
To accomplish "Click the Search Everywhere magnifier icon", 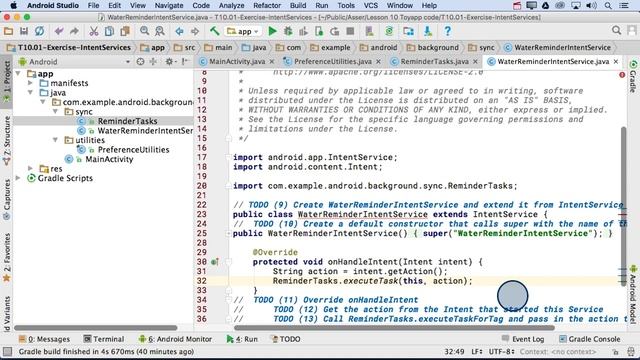I will pyautogui.click(x=616, y=30).
